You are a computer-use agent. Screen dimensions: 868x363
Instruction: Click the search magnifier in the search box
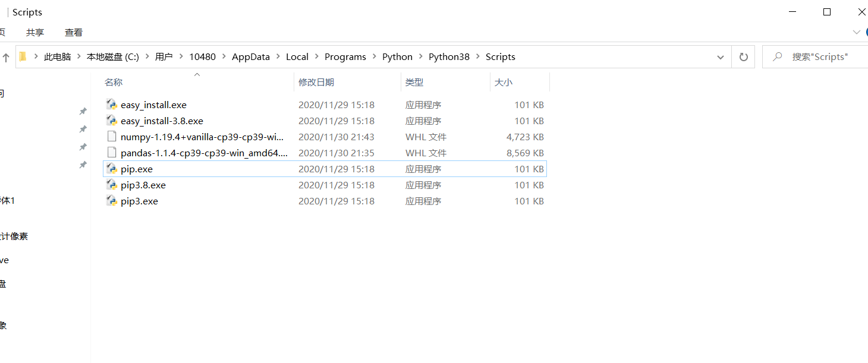coord(778,56)
